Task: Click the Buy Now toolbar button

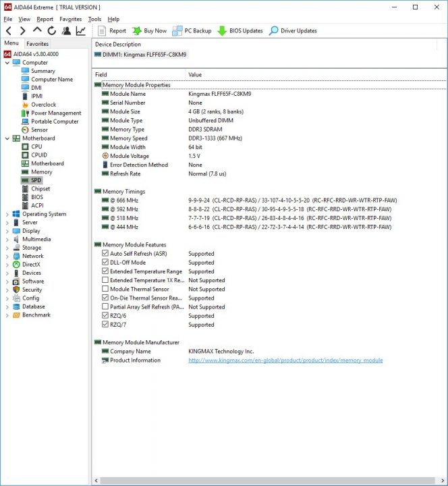Action: tap(150, 30)
